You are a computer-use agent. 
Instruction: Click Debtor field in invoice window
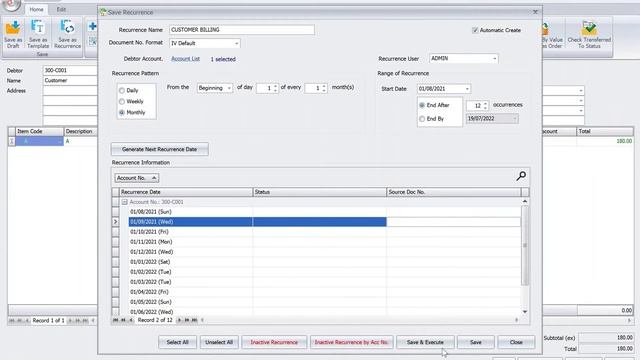pos(70,70)
